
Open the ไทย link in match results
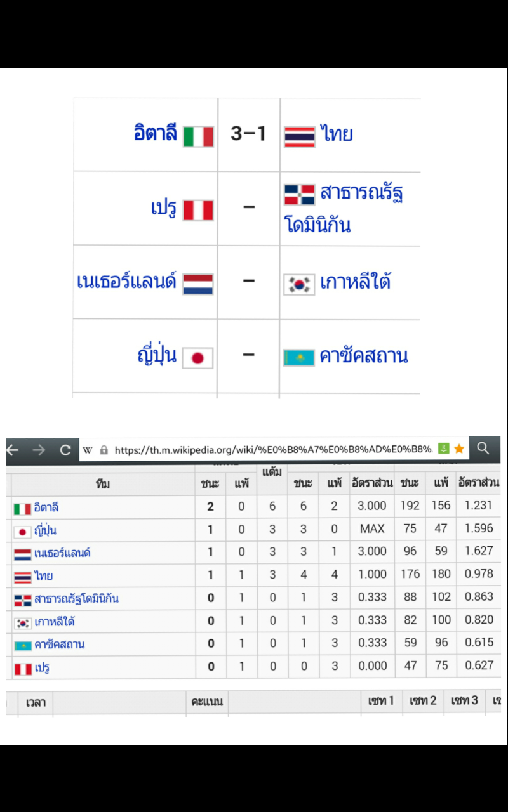tap(337, 134)
